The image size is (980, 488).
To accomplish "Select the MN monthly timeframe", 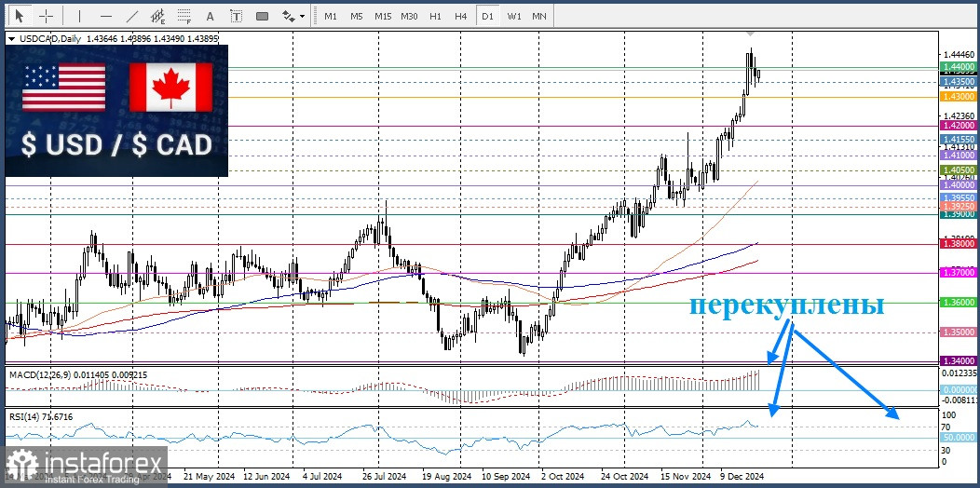I will 539,16.
